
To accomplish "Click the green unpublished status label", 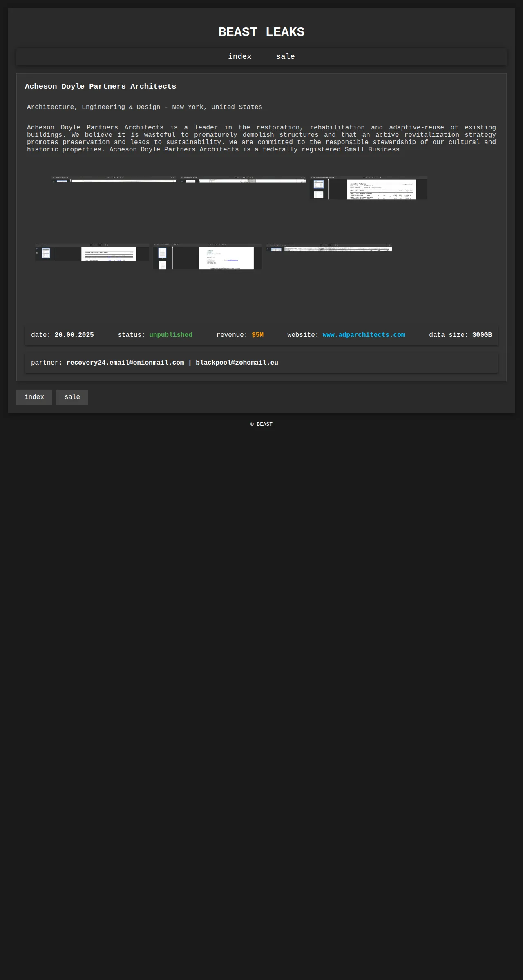I will pyautogui.click(x=171, y=335).
